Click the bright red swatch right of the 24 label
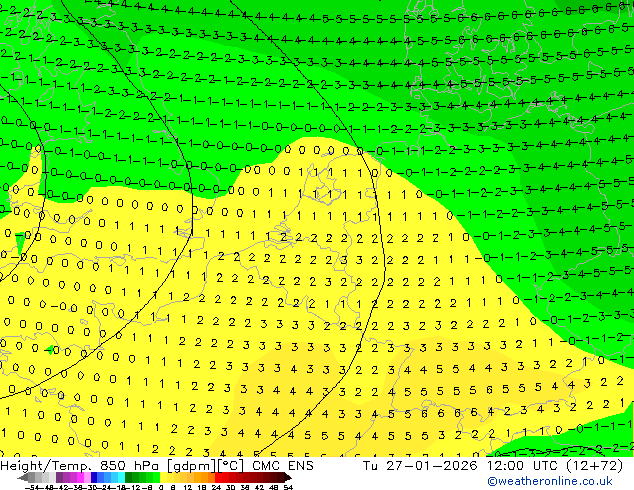 218,478
